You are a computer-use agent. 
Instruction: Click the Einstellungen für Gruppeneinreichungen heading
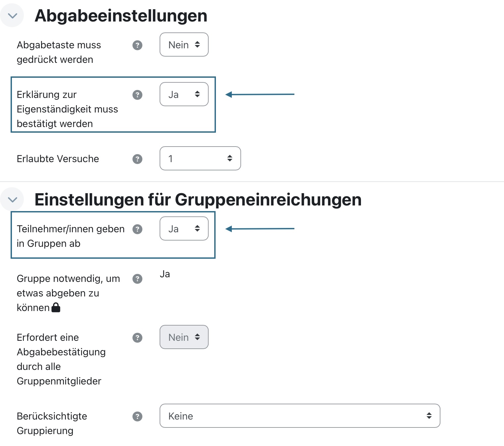click(198, 200)
